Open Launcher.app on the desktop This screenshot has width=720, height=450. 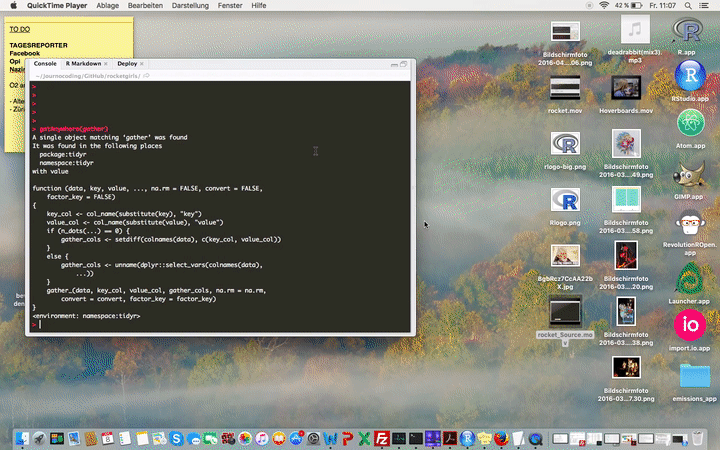pyautogui.click(x=689, y=279)
